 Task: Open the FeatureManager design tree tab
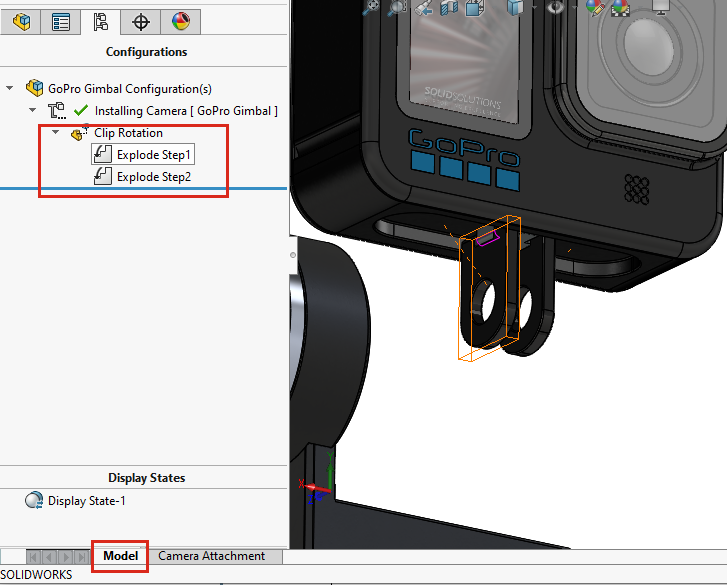click(21, 21)
